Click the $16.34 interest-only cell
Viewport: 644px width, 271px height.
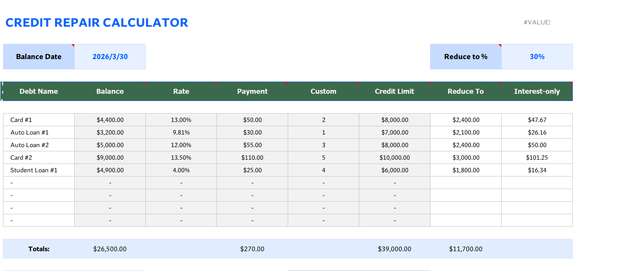(537, 170)
